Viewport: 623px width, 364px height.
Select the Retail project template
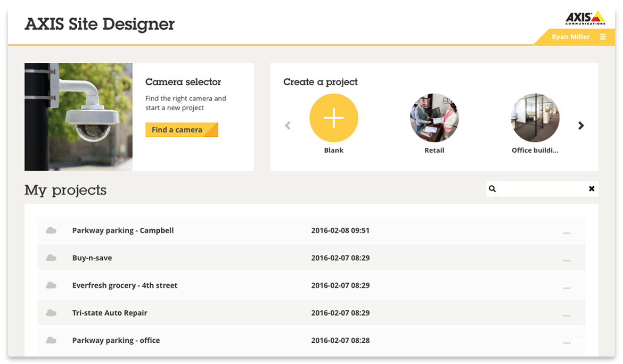coord(434,118)
